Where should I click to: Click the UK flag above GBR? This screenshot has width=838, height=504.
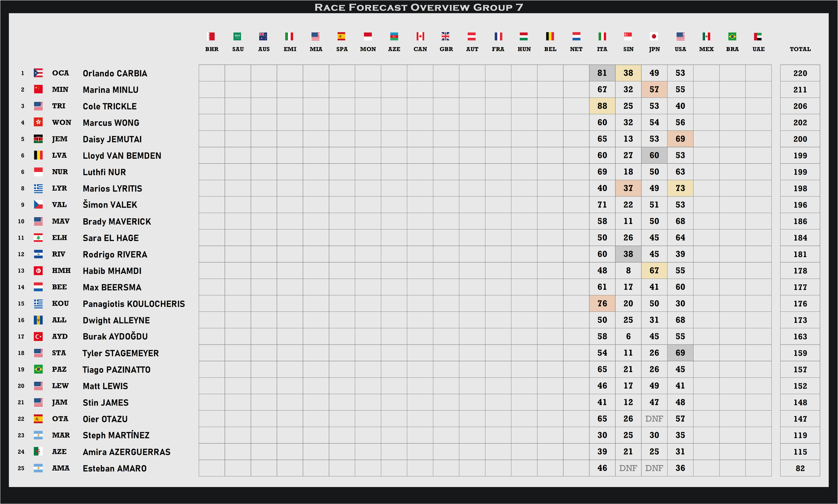pos(446,36)
